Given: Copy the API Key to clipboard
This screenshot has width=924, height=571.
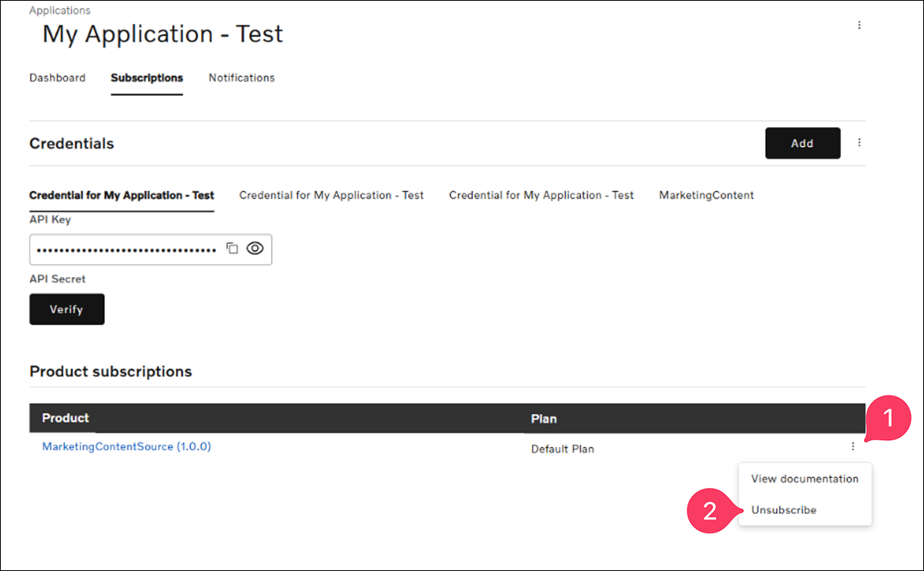Looking at the screenshot, I should (232, 249).
